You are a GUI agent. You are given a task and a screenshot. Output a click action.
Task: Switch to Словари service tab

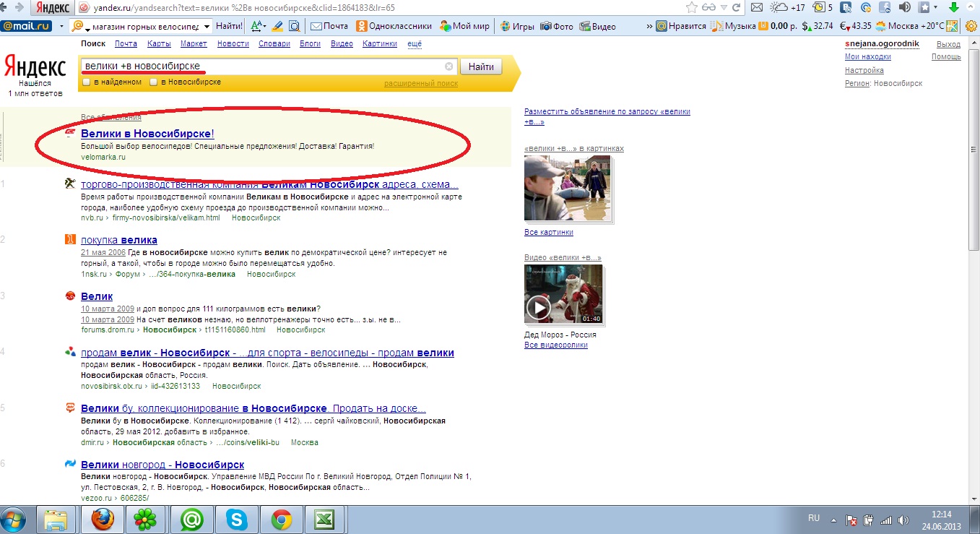(x=274, y=44)
